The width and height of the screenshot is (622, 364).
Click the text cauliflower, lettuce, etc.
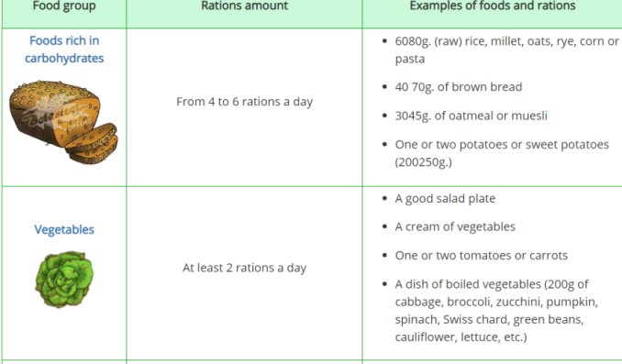point(461,337)
